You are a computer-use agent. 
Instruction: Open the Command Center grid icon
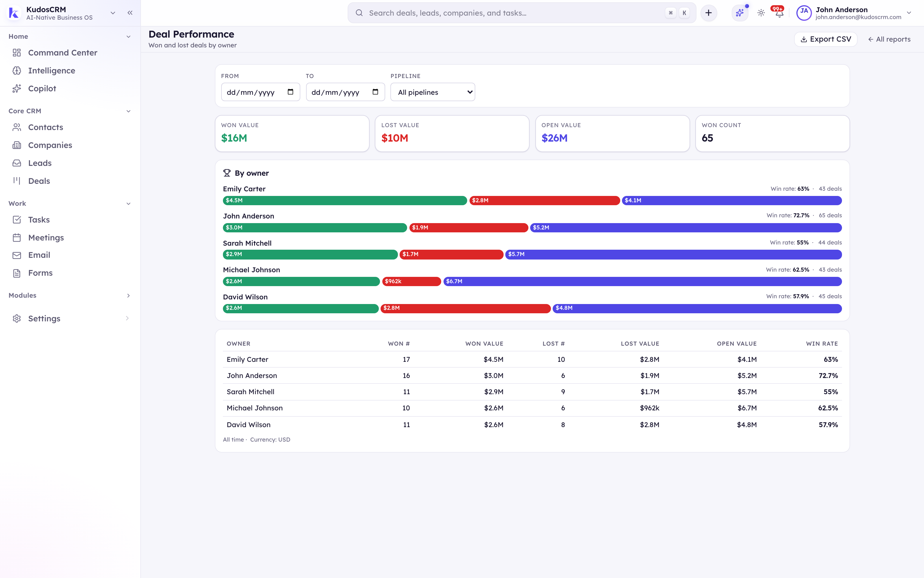click(17, 53)
